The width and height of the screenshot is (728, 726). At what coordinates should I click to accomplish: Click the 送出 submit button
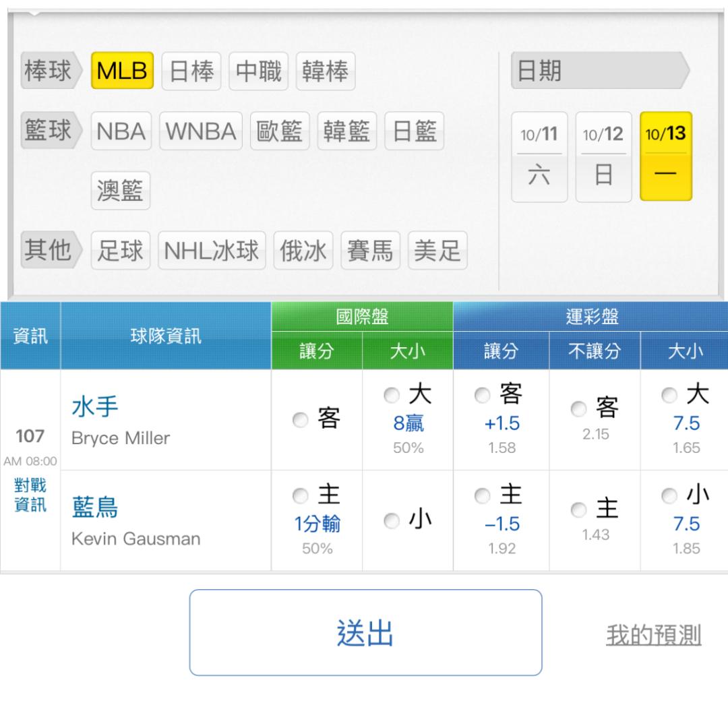point(365,632)
